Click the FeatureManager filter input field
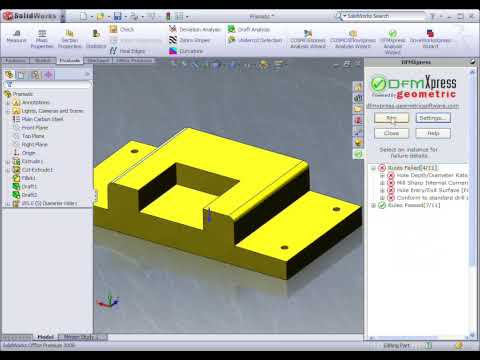480x360 pixels. tap(48, 85)
